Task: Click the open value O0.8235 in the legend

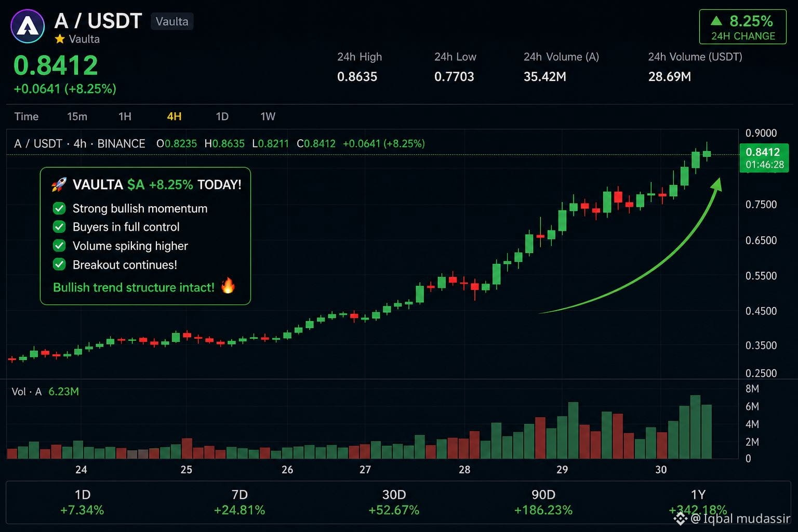Action: 177,143
